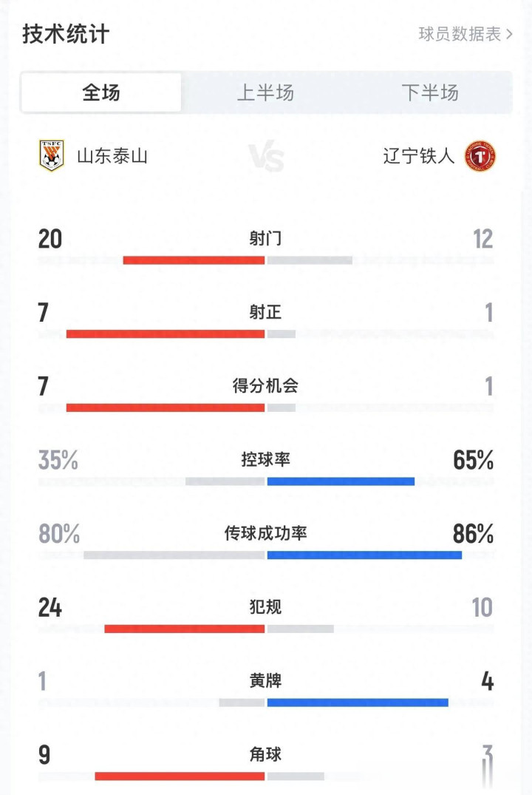This screenshot has height=795, width=532.
Task: Tap the 山东泰山 team name
Action: point(112,156)
